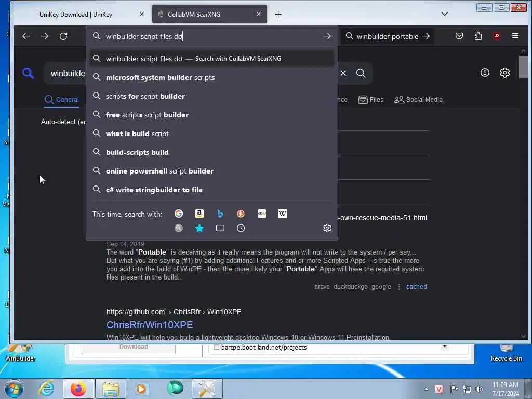Toggle the bartpe.boot-land.net/projects checkbox in WinBuilder
This screenshot has width=532, height=399.
coord(216,347)
